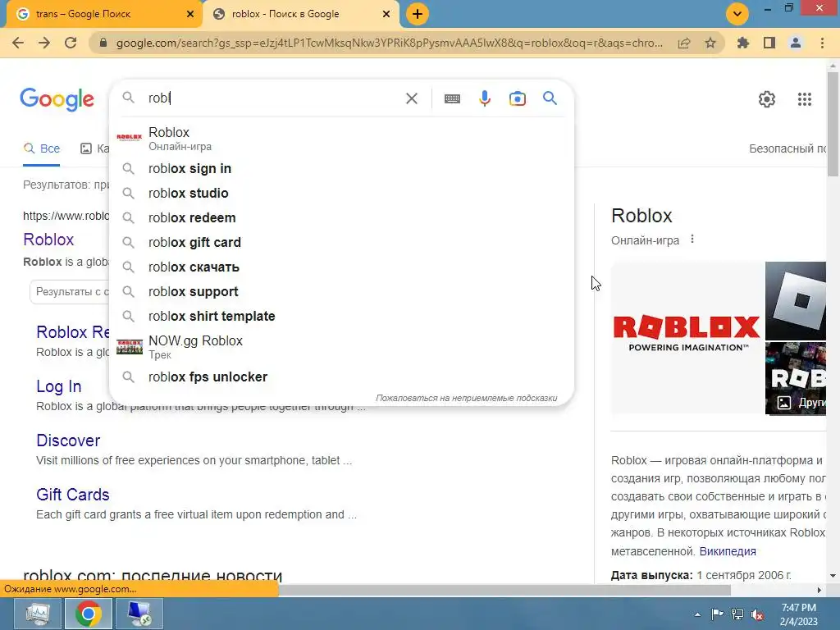Screen dimensions: 840x630
Task: Switch to the 'roblox - Поиск в Google' tab
Action: (301, 14)
